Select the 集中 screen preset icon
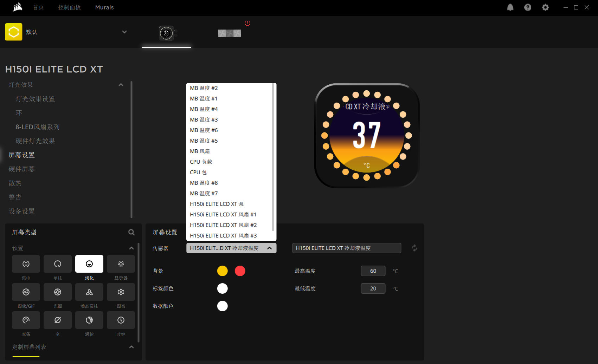598x364 pixels. (x=26, y=264)
